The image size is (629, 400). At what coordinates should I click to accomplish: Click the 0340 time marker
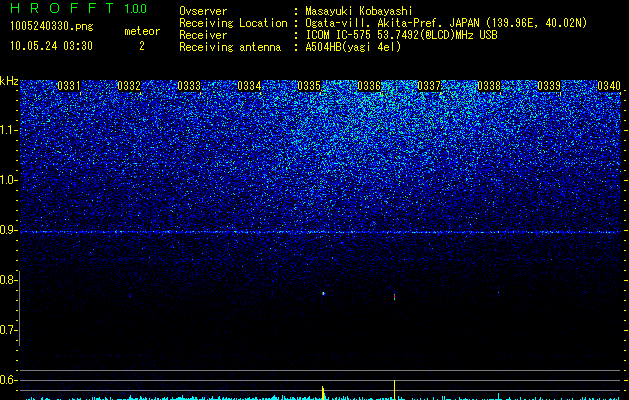pos(609,86)
